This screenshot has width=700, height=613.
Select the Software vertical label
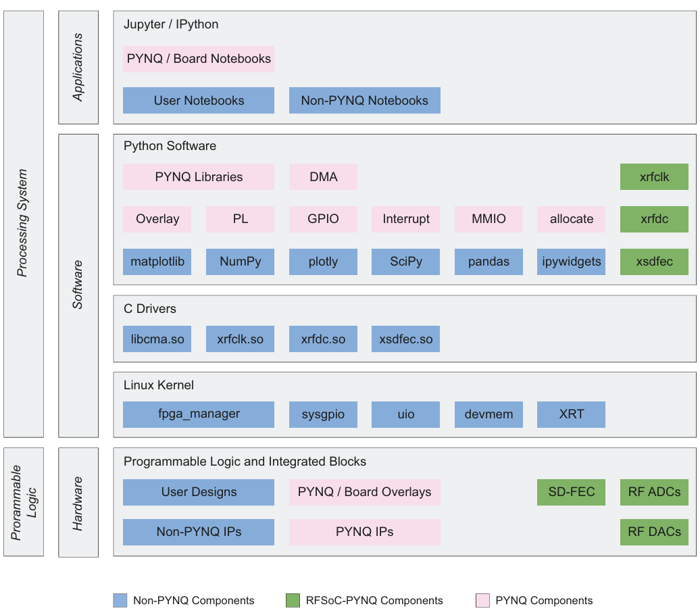point(78,285)
